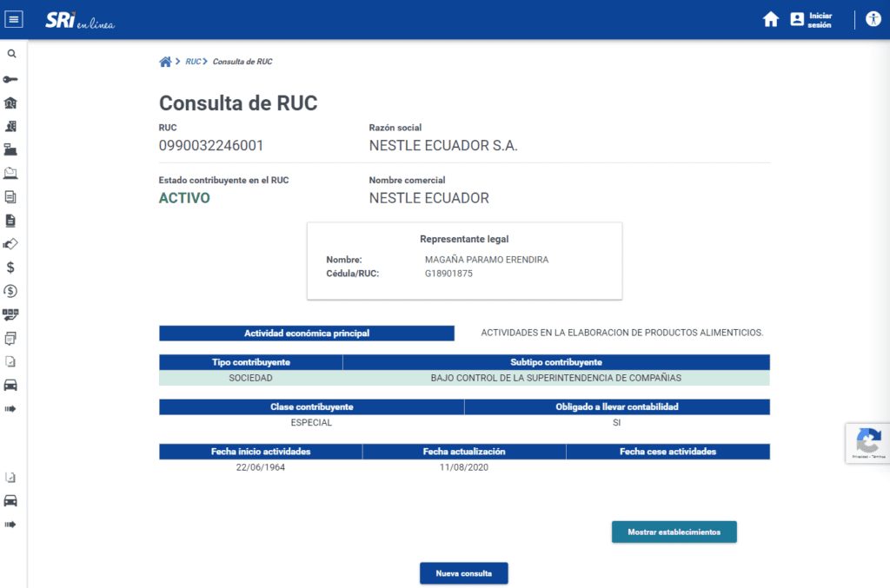Click the Representante legal heading
890x588 pixels.
(x=464, y=240)
